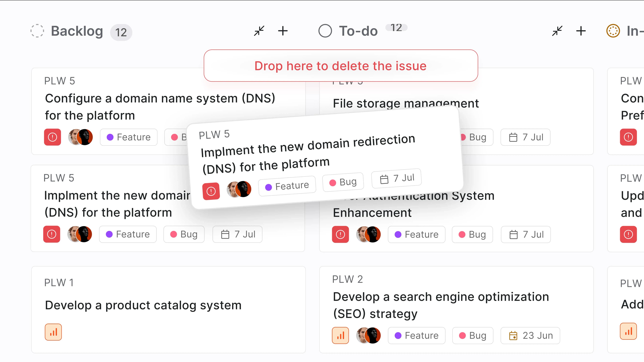The width and height of the screenshot is (644, 362).
Task: Open assignee avatars on Configure DNS card
Action: click(80, 137)
